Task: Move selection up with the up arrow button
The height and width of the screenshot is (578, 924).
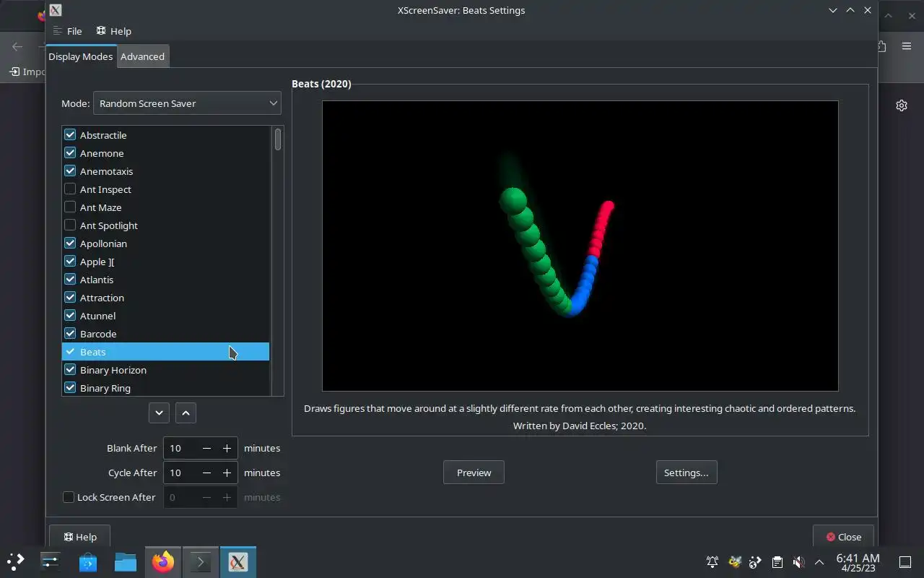Action: point(186,413)
